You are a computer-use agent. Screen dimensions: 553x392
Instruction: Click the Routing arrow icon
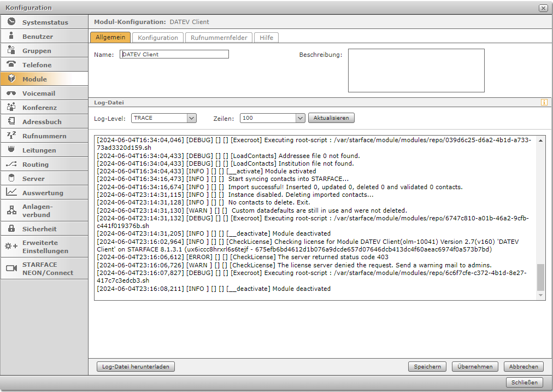[x=11, y=164]
